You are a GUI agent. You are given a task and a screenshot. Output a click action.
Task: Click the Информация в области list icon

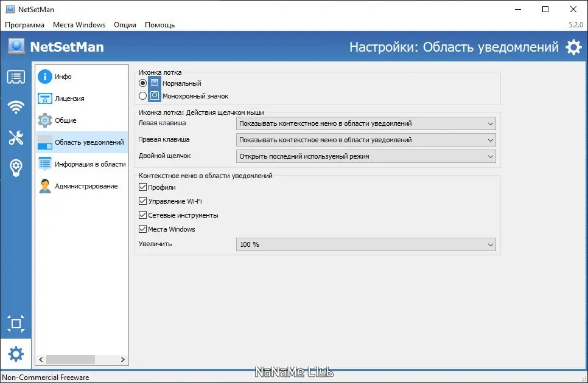pos(45,164)
